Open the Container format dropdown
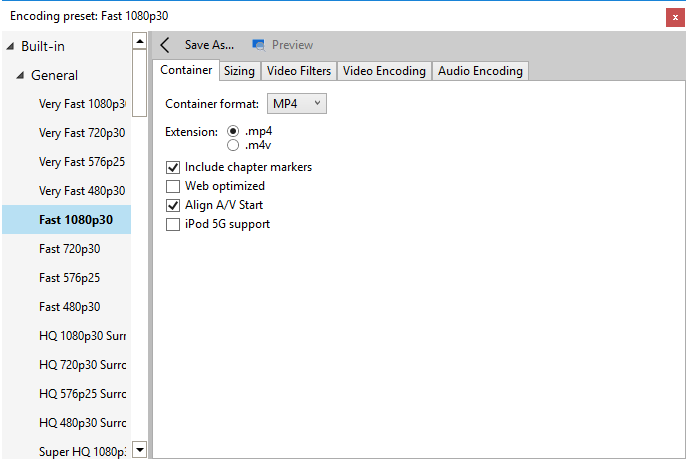 pyautogui.click(x=297, y=104)
